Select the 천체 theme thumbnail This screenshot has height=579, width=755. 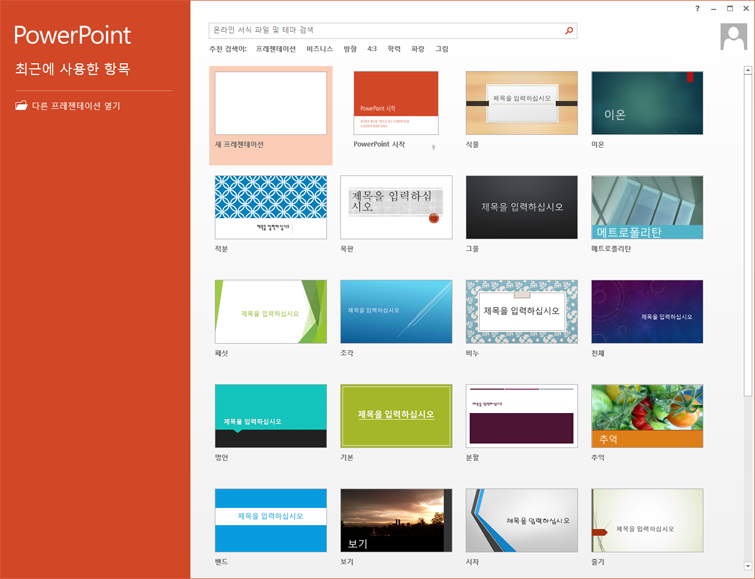(647, 312)
